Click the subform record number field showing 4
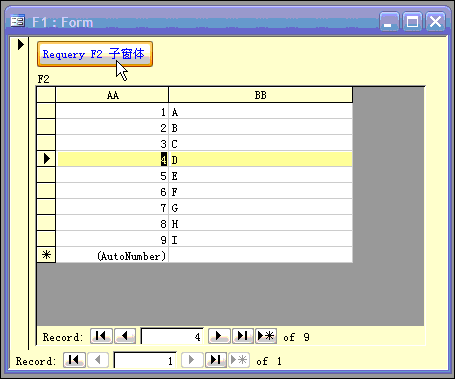The height and width of the screenshot is (379, 455). [172, 337]
